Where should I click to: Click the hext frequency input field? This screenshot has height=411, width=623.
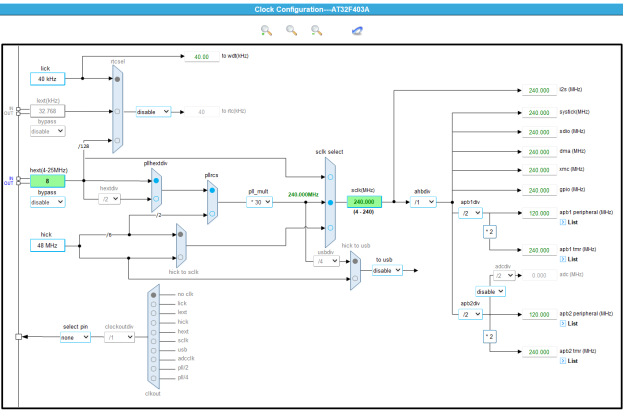(x=47, y=181)
